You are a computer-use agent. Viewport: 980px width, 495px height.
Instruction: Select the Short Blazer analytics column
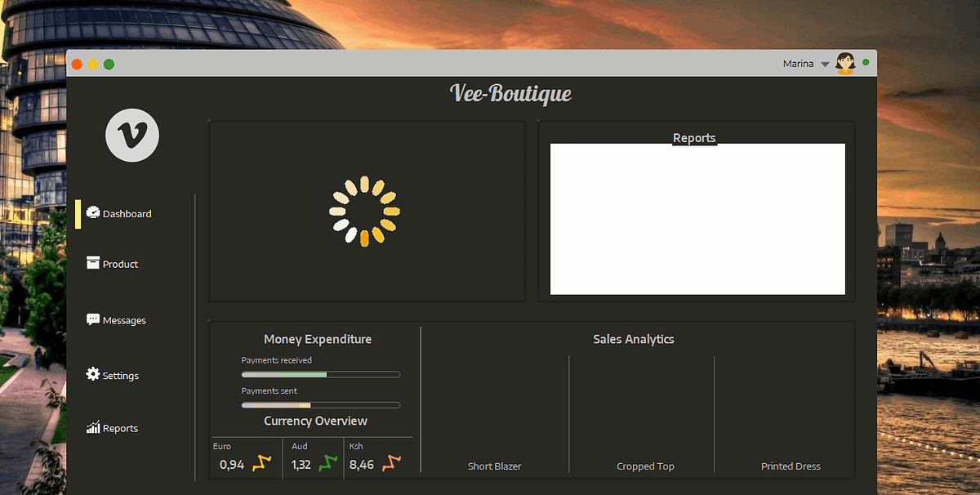pos(494,466)
